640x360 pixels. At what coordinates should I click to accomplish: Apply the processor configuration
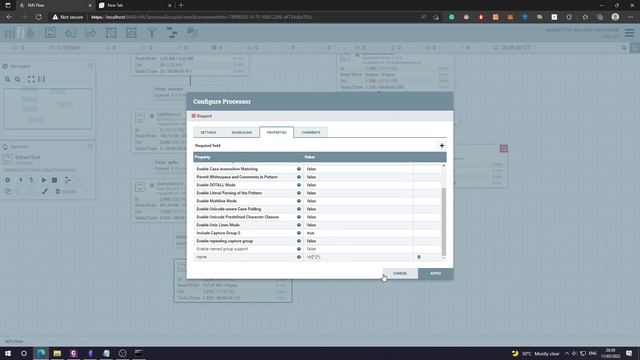436,273
